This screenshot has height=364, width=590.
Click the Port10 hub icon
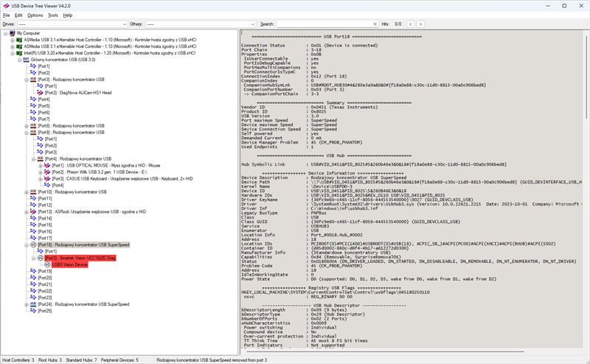click(33, 192)
